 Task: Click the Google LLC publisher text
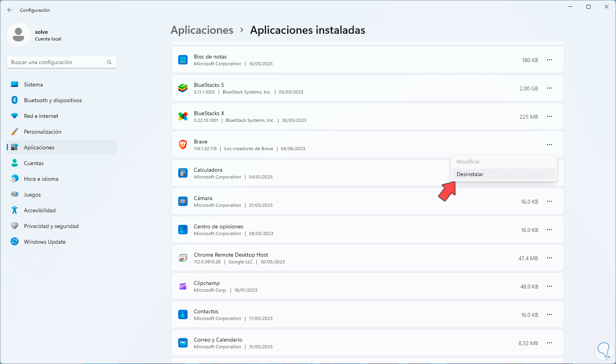[241, 262]
